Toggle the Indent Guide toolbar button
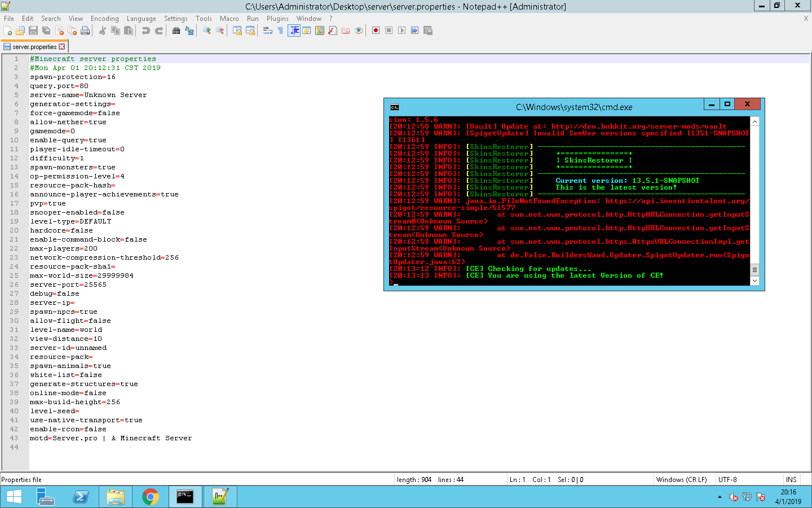 point(294,30)
